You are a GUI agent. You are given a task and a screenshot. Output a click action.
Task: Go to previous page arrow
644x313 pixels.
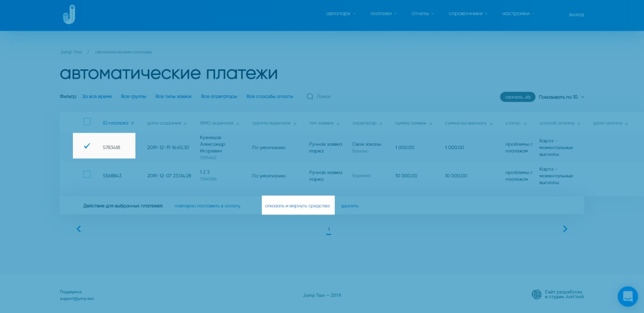click(79, 229)
